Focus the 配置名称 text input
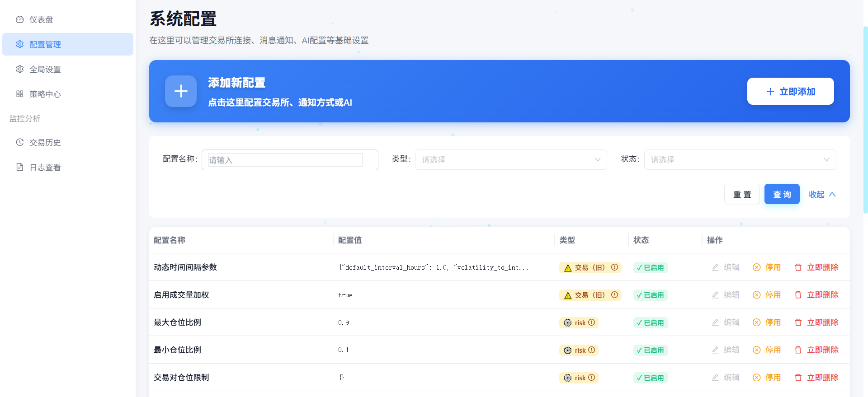Viewport: 868px width, 397px height. [285, 160]
